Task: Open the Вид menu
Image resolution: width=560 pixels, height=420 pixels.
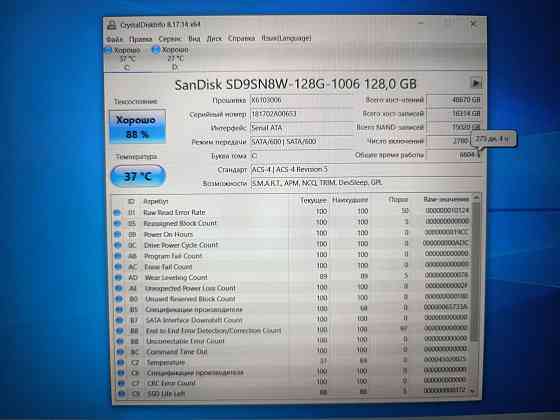Action: tap(194, 38)
